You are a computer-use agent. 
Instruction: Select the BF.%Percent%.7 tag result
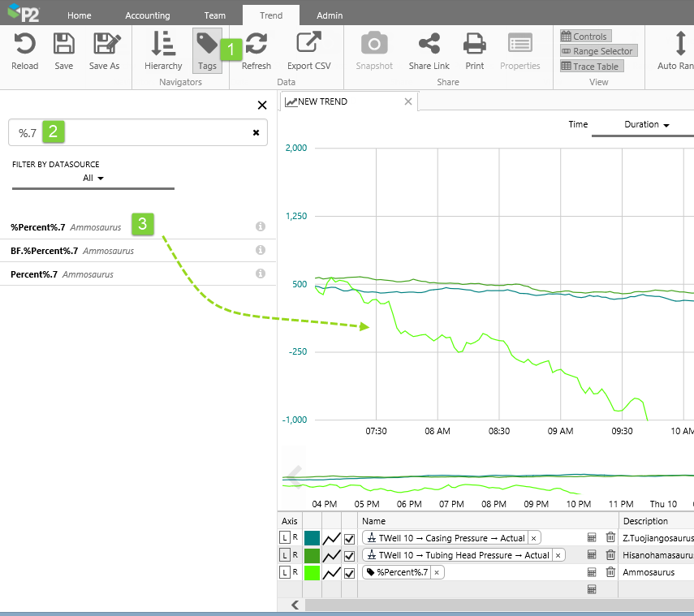coord(45,251)
